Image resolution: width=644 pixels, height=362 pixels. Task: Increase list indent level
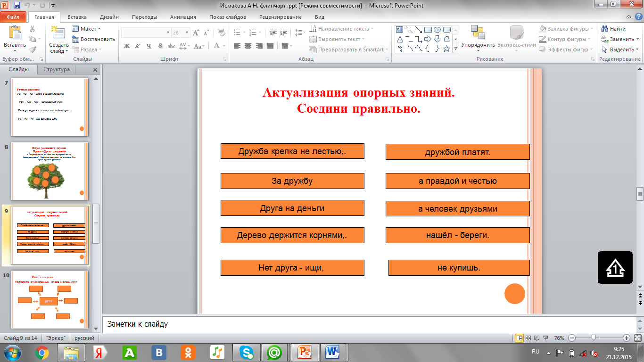coord(282,33)
